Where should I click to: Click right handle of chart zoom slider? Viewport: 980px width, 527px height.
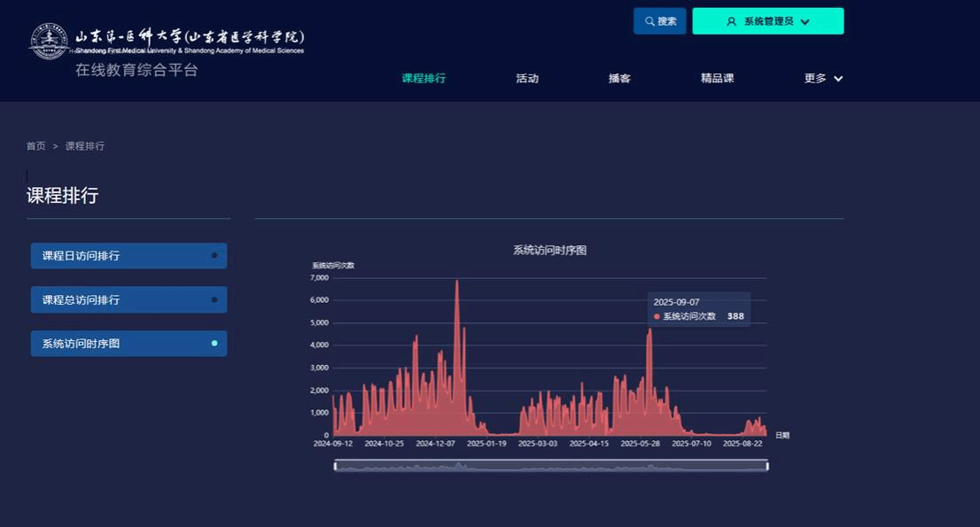[767, 466]
